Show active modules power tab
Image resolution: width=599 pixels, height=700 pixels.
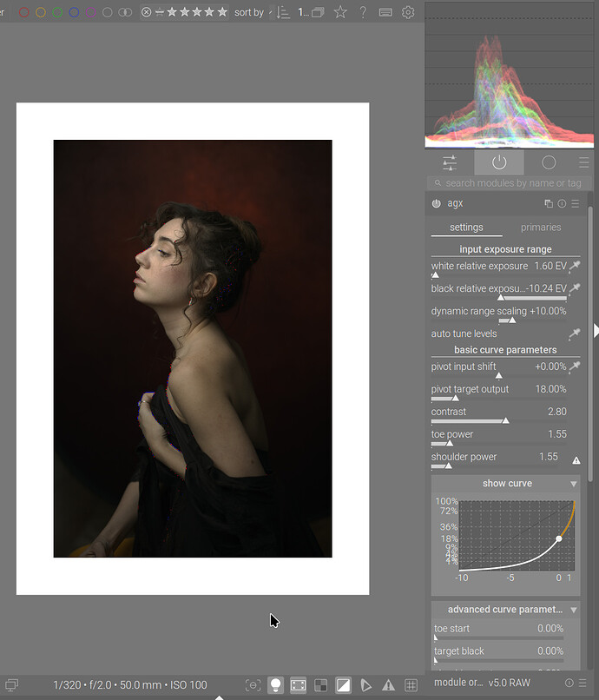coord(499,162)
